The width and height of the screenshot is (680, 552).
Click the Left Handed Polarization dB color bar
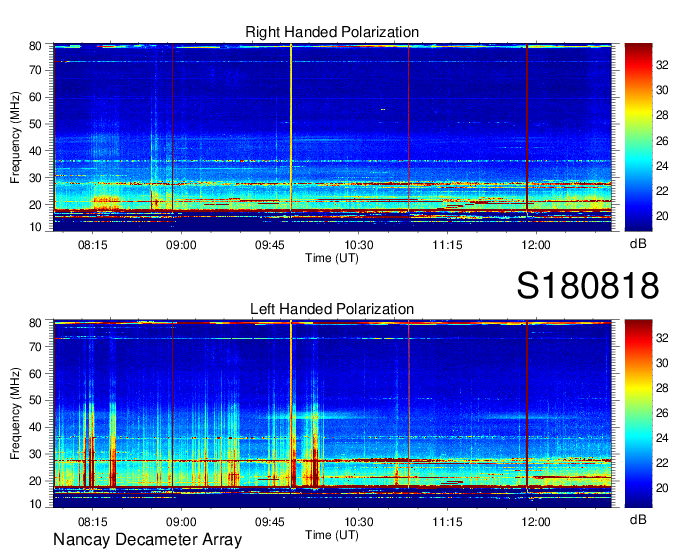pos(638,414)
